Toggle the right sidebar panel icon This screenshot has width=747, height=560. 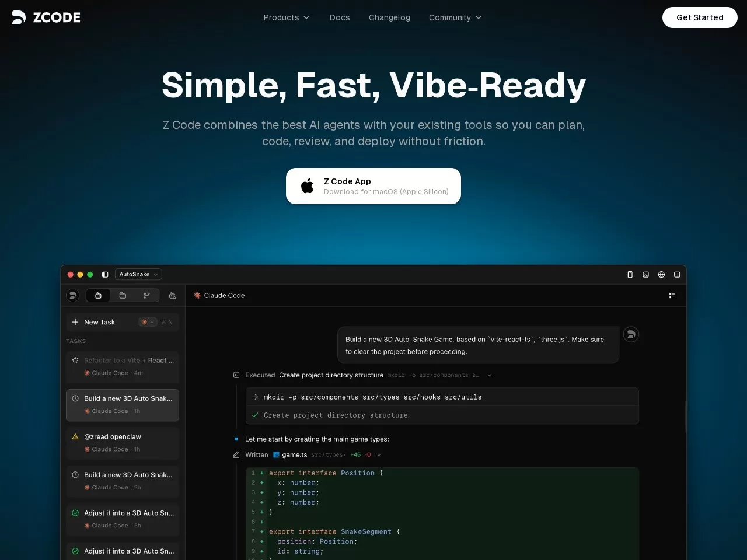(x=677, y=274)
